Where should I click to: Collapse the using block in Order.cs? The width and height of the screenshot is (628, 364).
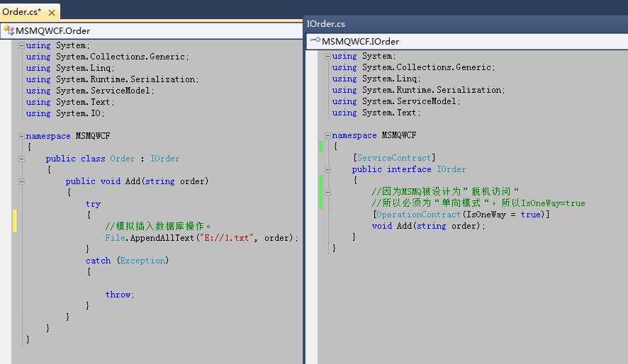click(x=21, y=45)
